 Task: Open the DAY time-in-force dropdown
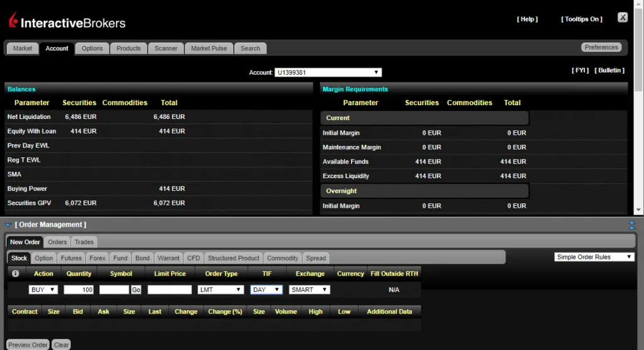(266, 290)
